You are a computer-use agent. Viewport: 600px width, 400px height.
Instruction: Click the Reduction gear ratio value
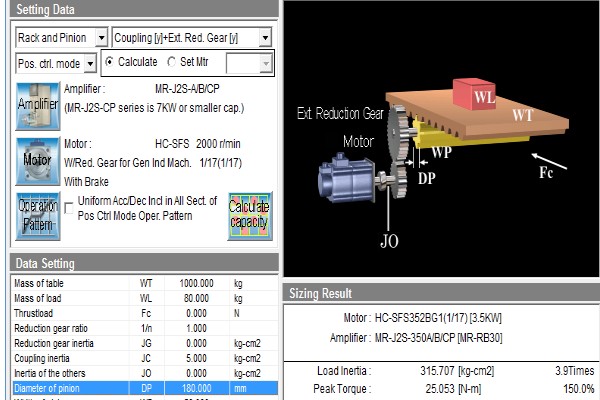[x=196, y=328]
